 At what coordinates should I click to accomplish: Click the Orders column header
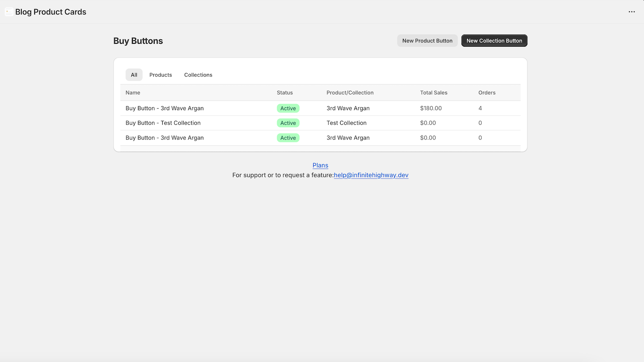pos(487,93)
